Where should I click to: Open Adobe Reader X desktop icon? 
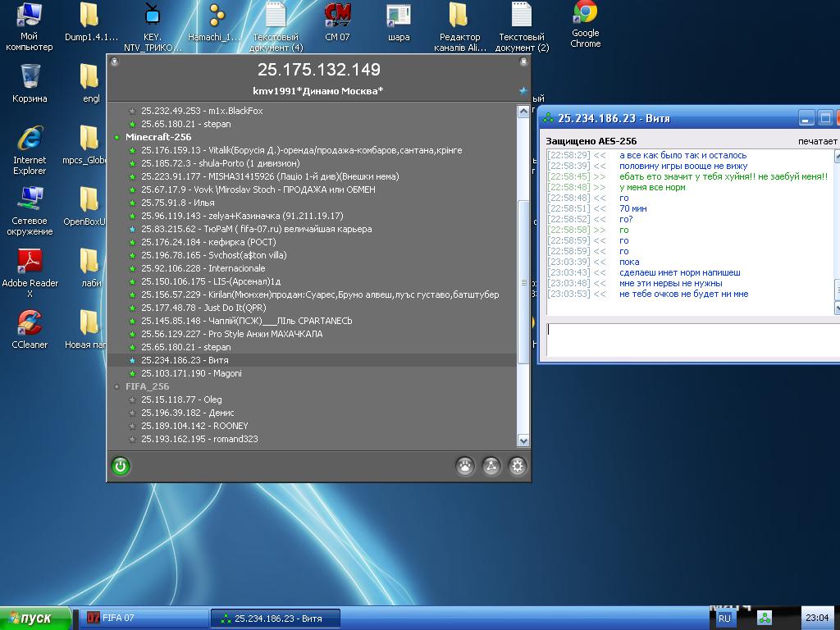(30, 273)
